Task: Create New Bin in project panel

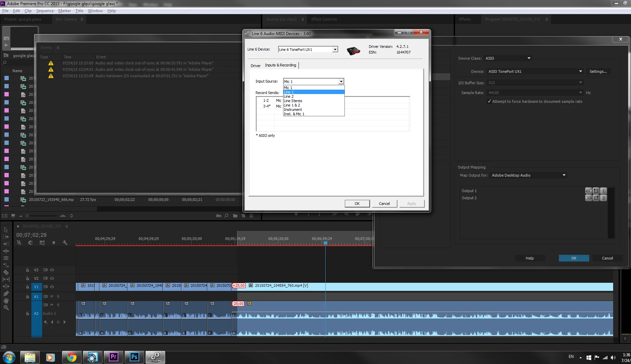Action: [x=235, y=216]
